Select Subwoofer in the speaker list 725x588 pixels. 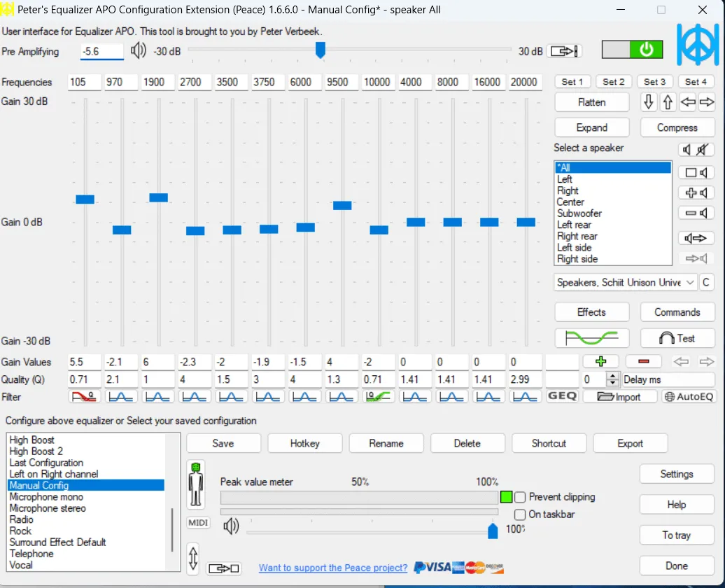(579, 213)
